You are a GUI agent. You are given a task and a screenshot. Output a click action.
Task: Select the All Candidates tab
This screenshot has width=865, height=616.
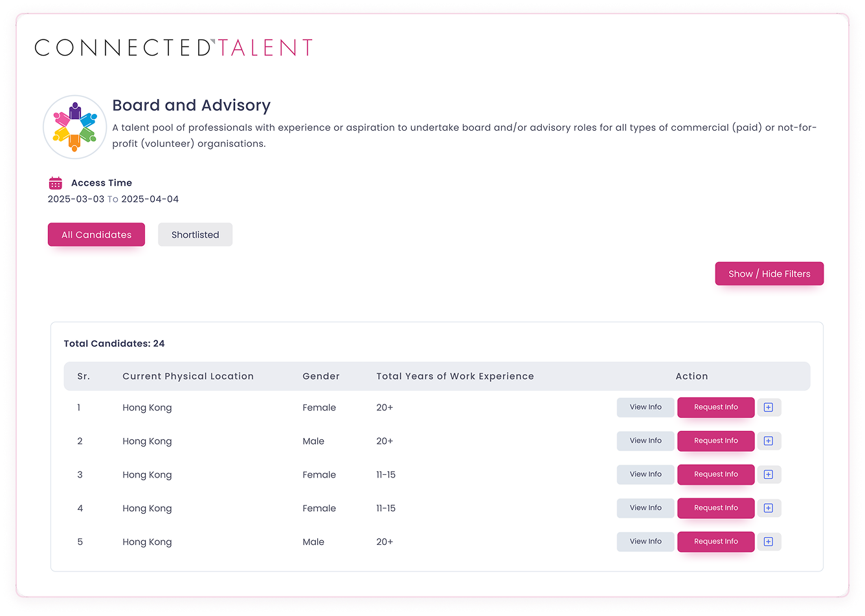coord(96,234)
